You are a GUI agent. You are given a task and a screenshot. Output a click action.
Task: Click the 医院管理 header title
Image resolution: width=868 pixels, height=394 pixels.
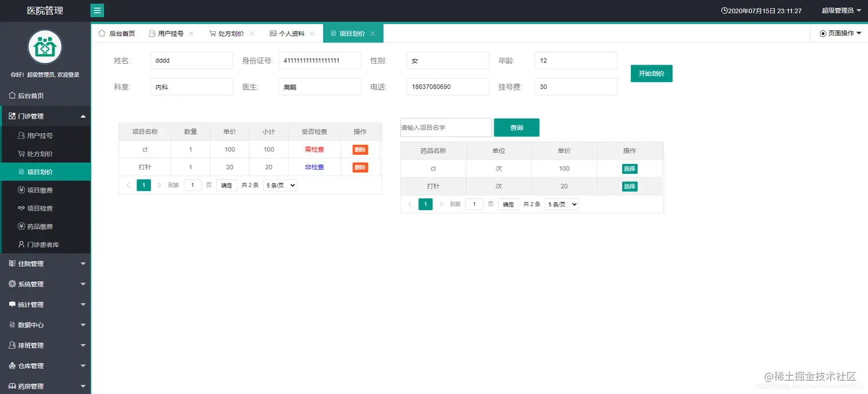45,10
